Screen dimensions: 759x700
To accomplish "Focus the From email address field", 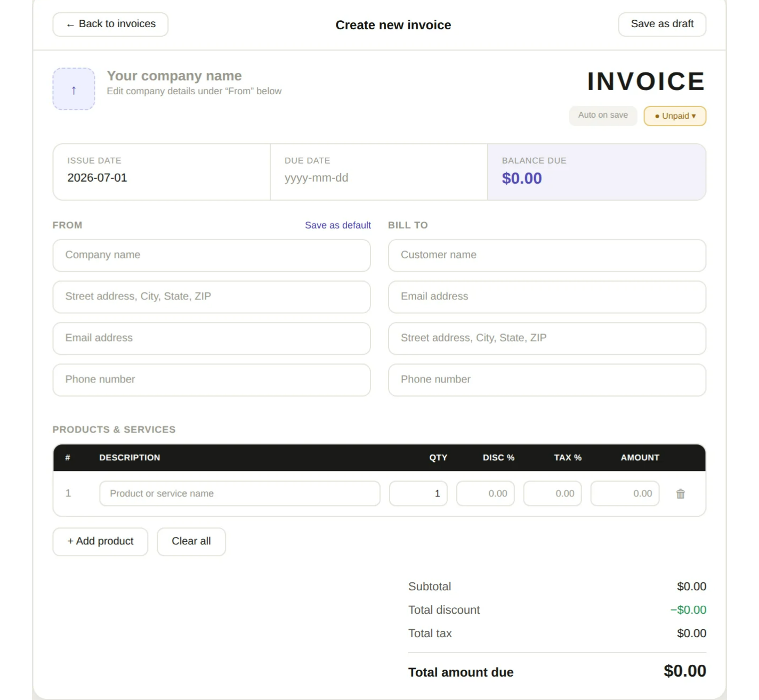I will pos(212,338).
